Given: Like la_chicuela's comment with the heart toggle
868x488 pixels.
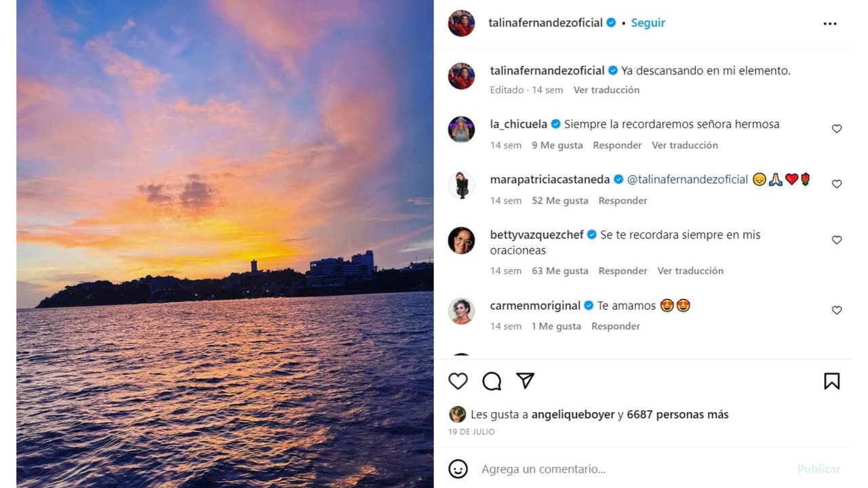Looking at the screenshot, I should tap(836, 128).
